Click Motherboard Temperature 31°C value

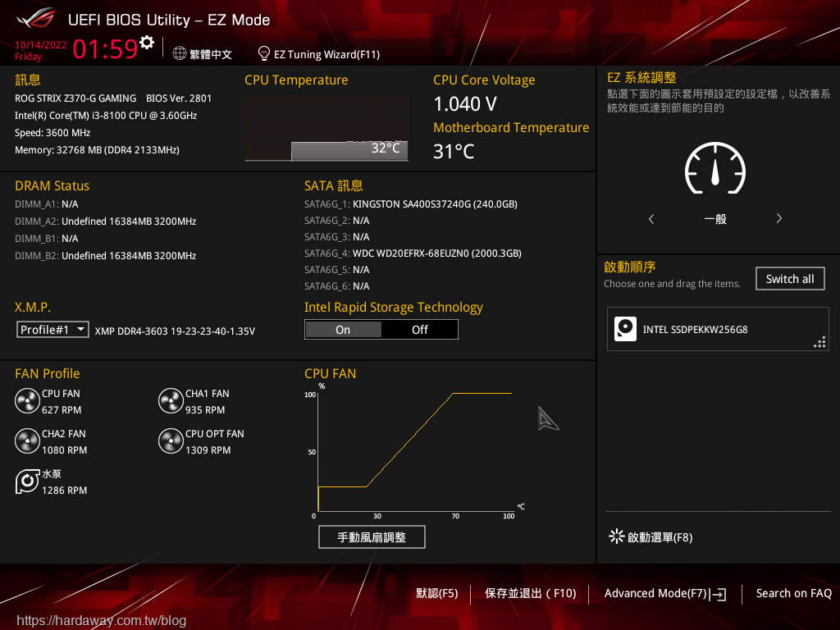(x=454, y=151)
